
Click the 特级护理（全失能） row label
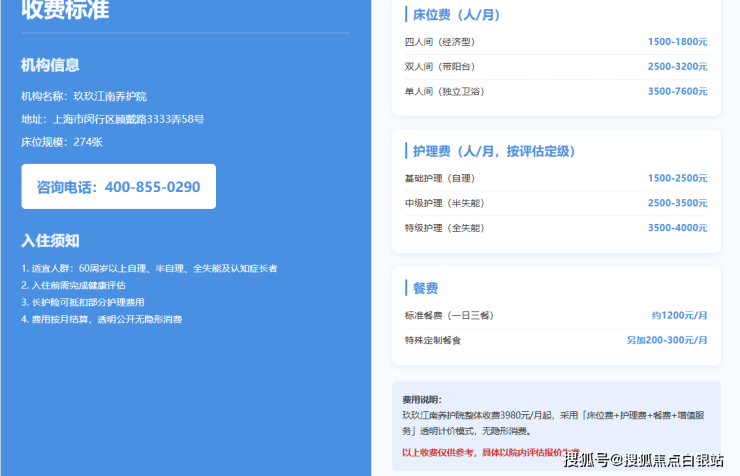(x=444, y=228)
